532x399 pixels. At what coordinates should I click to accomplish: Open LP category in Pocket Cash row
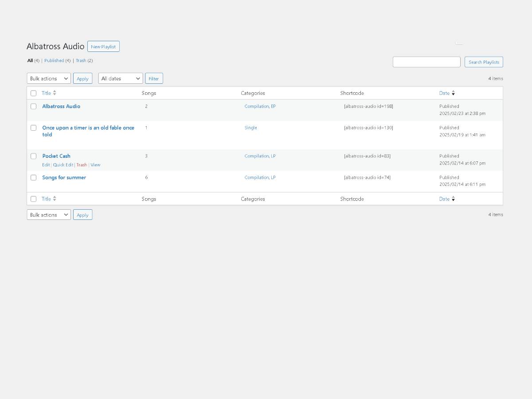[x=273, y=156]
